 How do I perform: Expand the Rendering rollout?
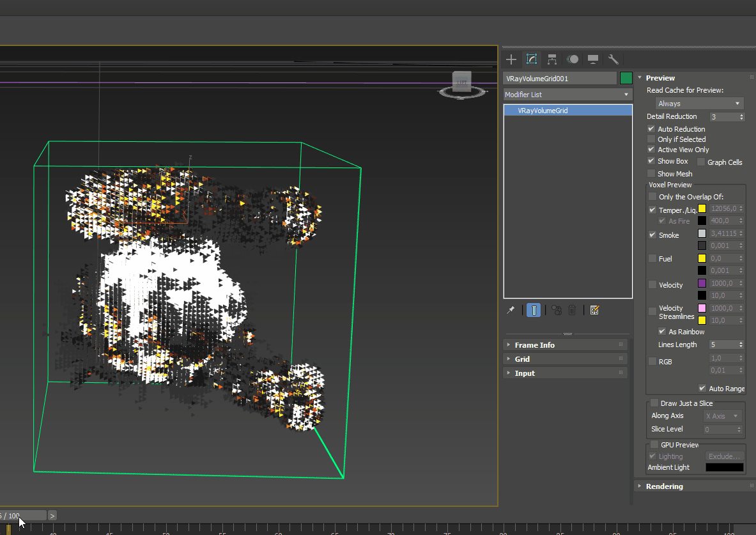(664, 486)
